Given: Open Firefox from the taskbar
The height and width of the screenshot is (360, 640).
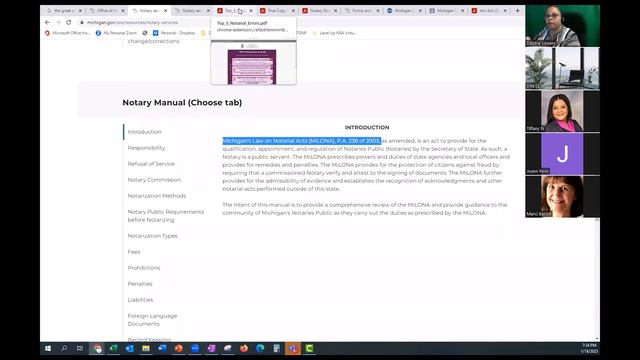Looking at the screenshot, I should coord(244,348).
